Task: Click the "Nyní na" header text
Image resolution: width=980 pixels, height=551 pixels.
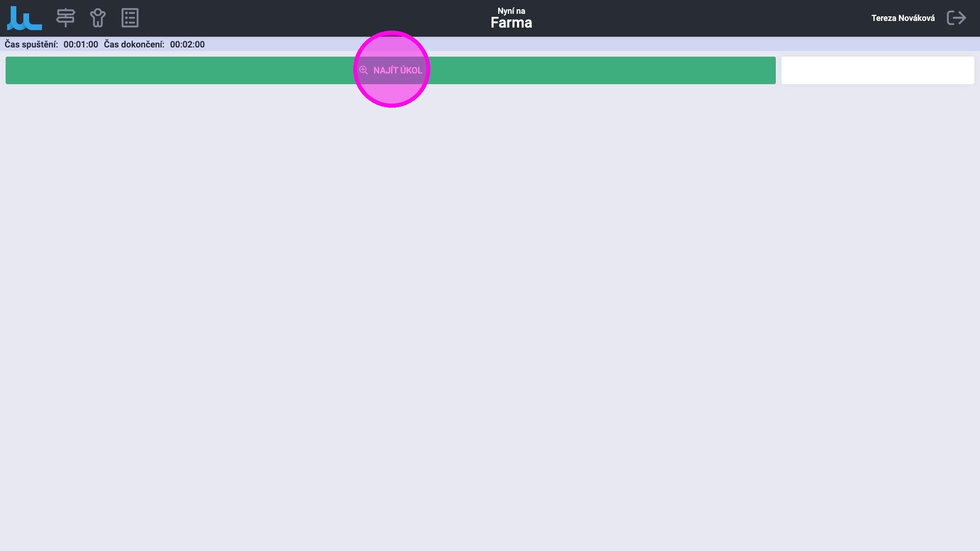Action: 511,11
